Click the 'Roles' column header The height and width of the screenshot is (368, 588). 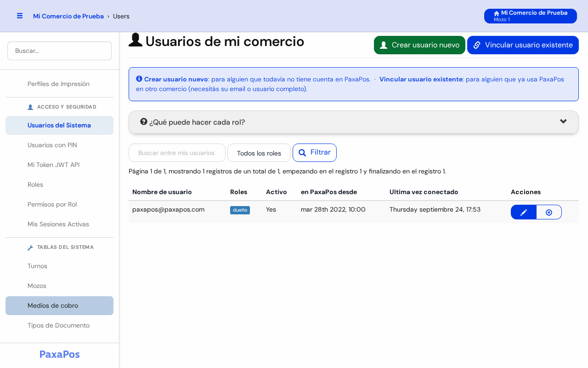(x=238, y=192)
